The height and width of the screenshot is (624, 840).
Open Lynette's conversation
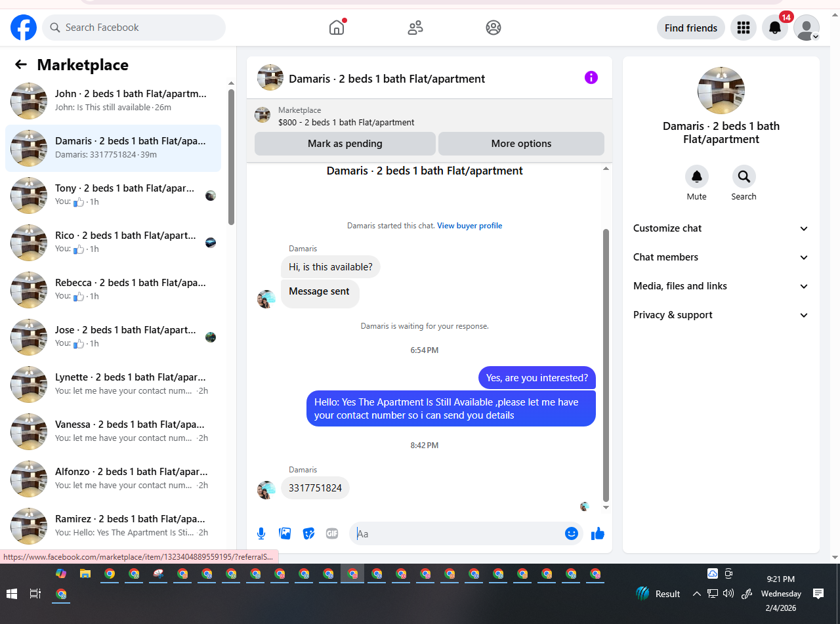tap(113, 385)
